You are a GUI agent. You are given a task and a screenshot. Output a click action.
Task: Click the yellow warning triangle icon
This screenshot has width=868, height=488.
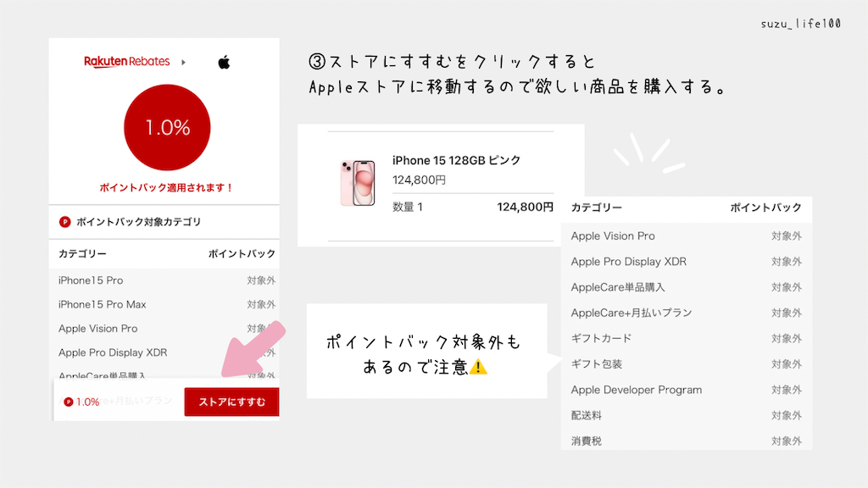(x=478, y=367)
